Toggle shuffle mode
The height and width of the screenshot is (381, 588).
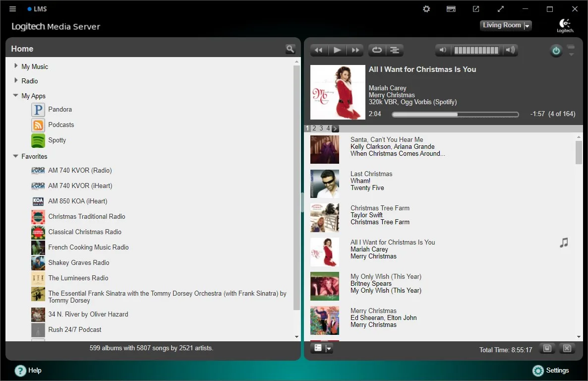pyautogui.click(x=395, y=50)
